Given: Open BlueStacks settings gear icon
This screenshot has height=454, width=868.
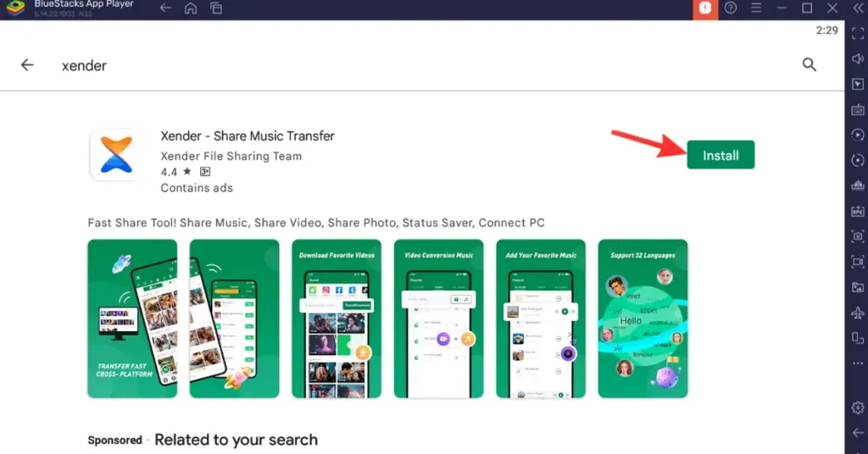Looking at the screenshot, I should coord(858,407).
